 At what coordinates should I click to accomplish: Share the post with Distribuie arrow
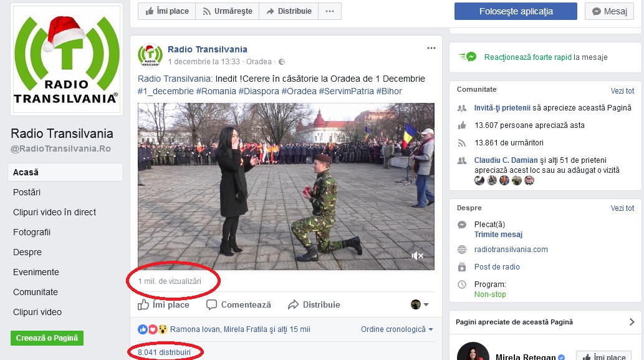[x=314, y=304]
